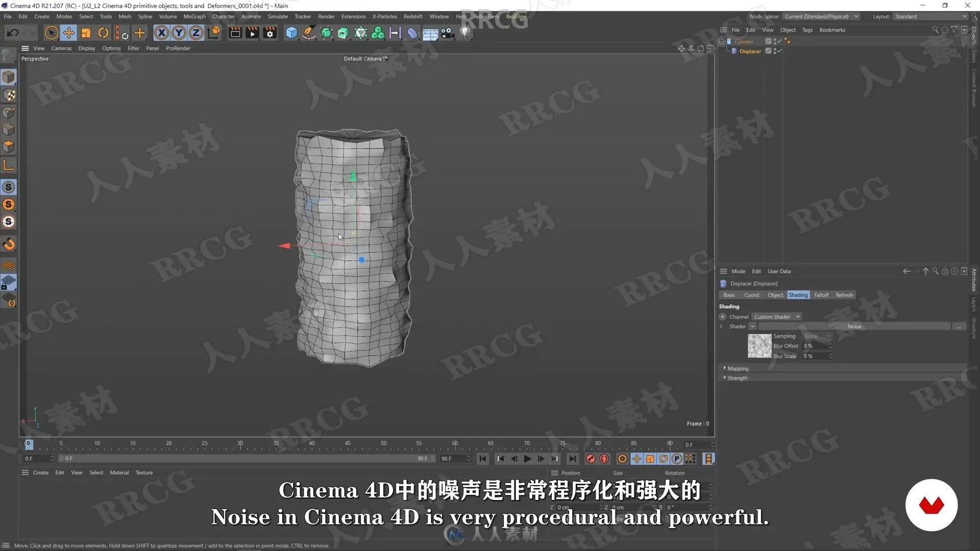Click Make Editable icon in left sidebar
This screenshot has width=980, height=551.
(9, 55)
